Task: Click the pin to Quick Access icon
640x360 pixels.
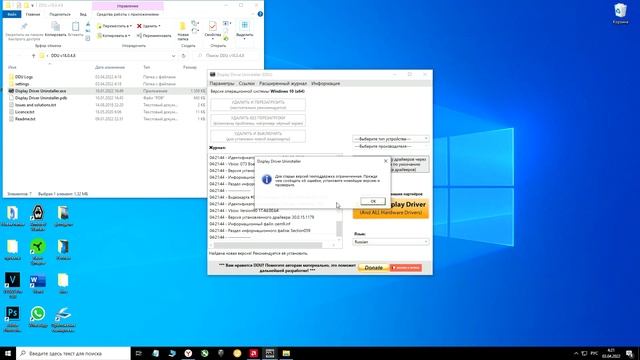Action: 24,26
